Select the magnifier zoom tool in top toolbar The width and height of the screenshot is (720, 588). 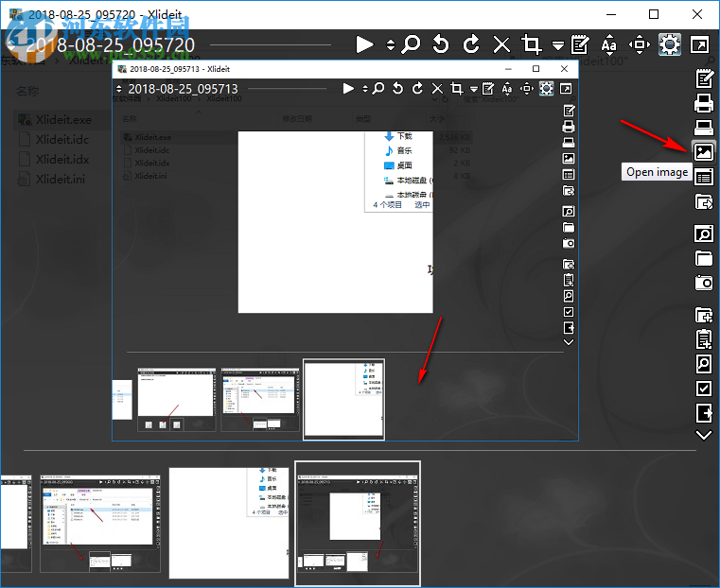point(411,44)
